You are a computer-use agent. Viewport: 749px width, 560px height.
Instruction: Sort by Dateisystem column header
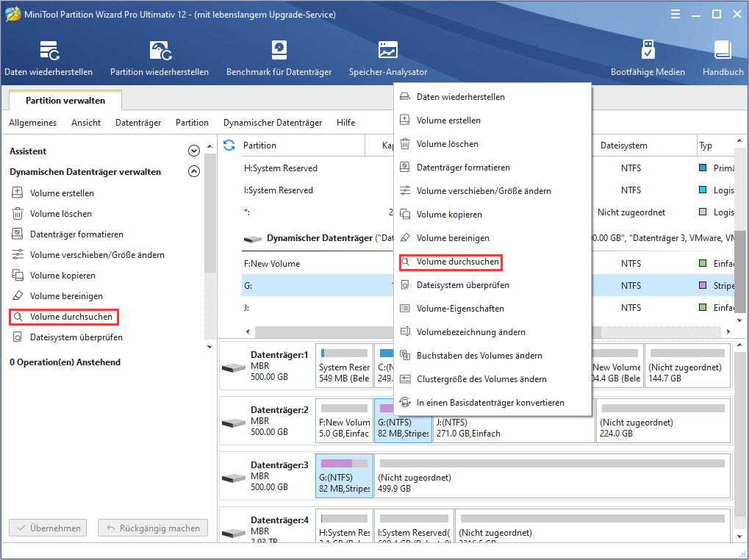pos(624,146)
